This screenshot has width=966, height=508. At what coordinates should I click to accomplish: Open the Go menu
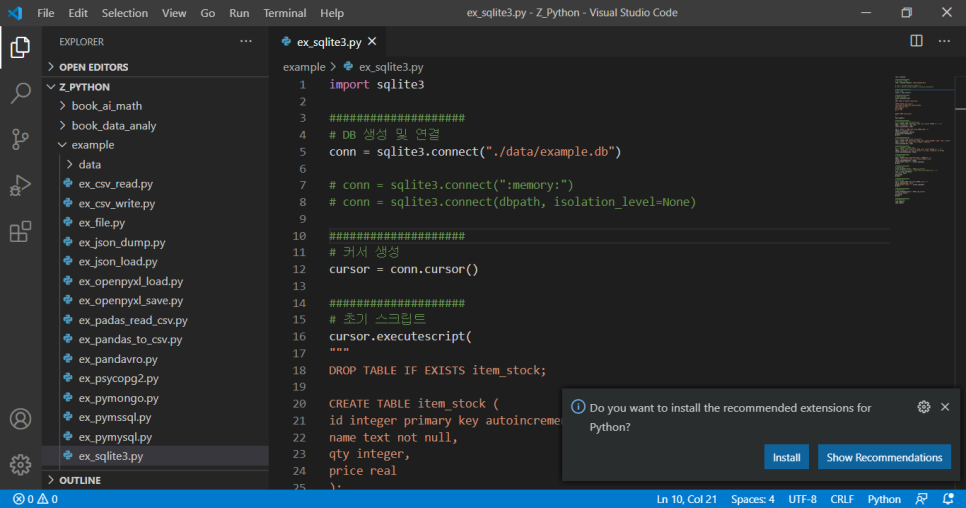208,13
